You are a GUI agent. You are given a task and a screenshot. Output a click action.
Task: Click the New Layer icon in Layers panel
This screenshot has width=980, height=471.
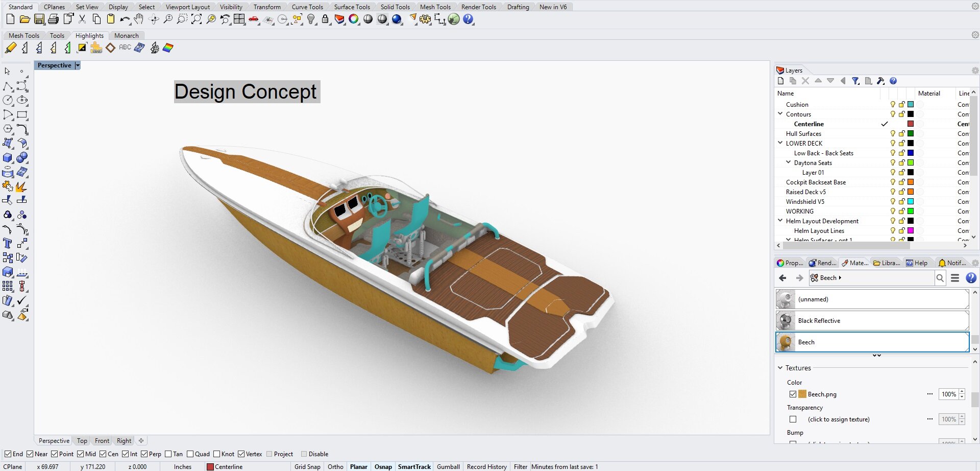780,81
